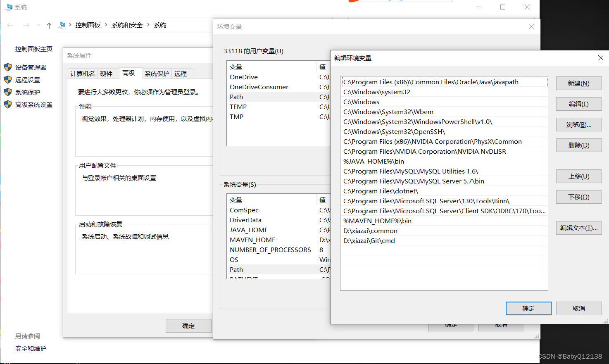Select MySQL Server 5.7\bin entry
This screenshot has height=364, width=609.
[x=444, y=181]
